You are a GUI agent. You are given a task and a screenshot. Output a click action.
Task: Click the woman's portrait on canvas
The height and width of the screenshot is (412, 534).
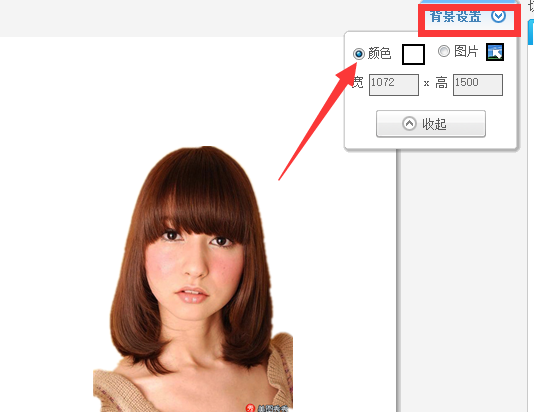coord(193,279)
